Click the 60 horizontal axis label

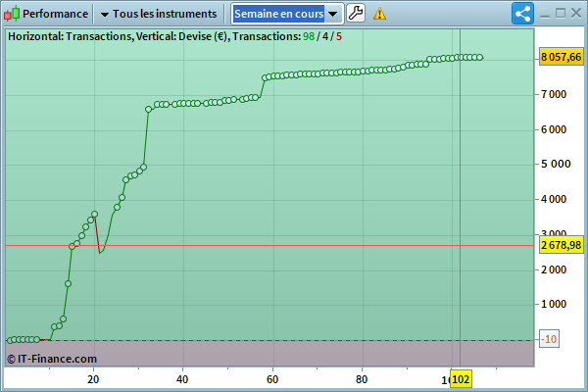click(x=272, y=379)
